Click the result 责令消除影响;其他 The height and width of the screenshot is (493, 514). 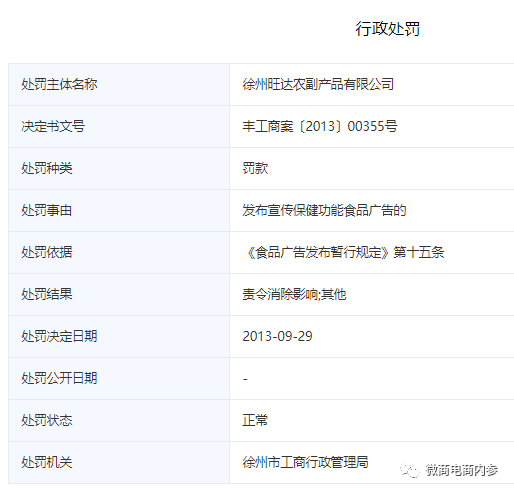[294, 294]
